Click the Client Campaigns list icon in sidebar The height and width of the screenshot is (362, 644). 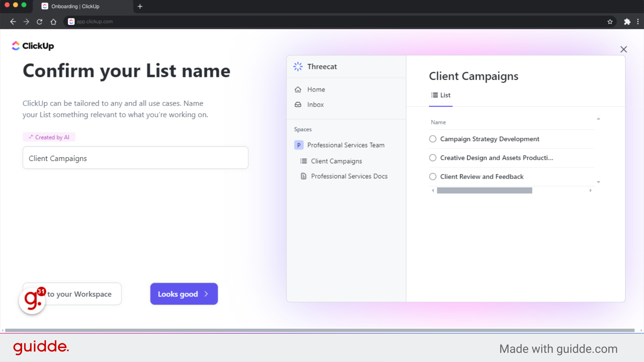tap(304, 161)
